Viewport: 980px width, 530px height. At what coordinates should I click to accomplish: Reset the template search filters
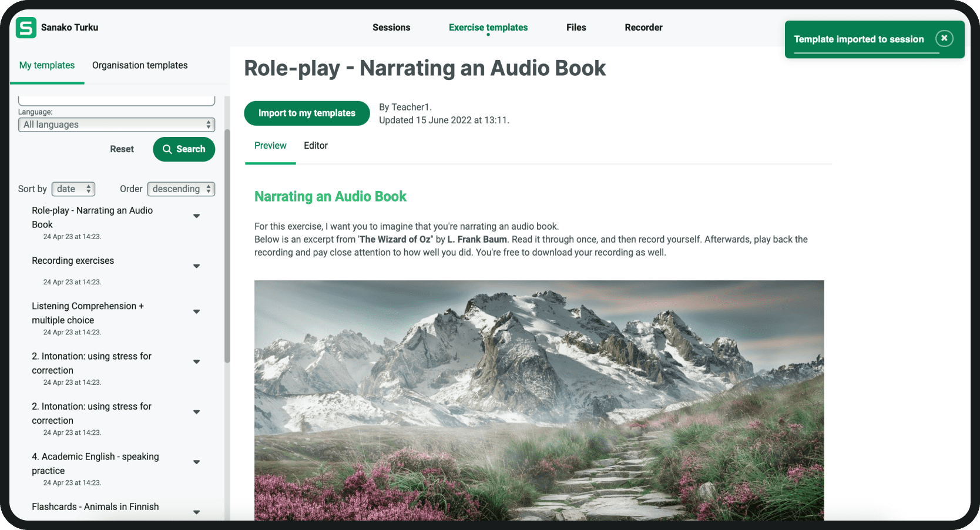pos(122,149)
